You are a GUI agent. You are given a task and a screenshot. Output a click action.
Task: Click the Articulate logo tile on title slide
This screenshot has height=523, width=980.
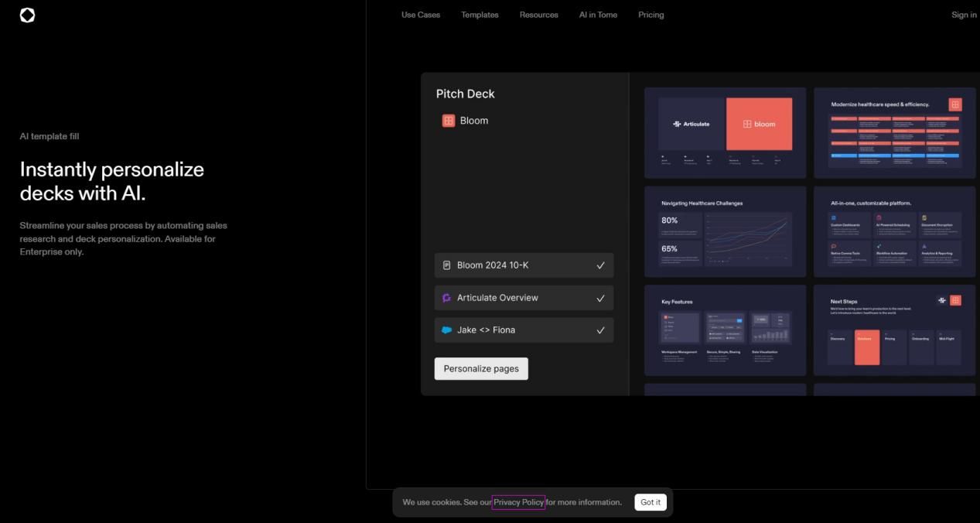[x=691, y=124]
